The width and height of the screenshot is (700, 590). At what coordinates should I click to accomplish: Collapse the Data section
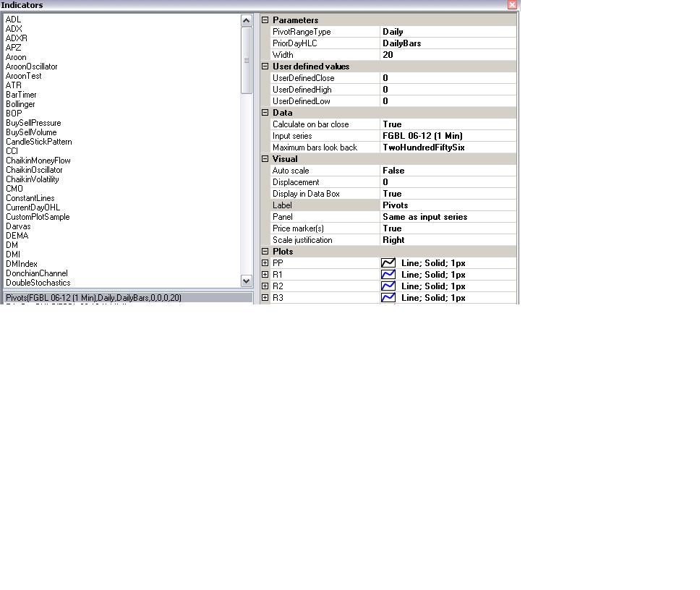[265, 113]
